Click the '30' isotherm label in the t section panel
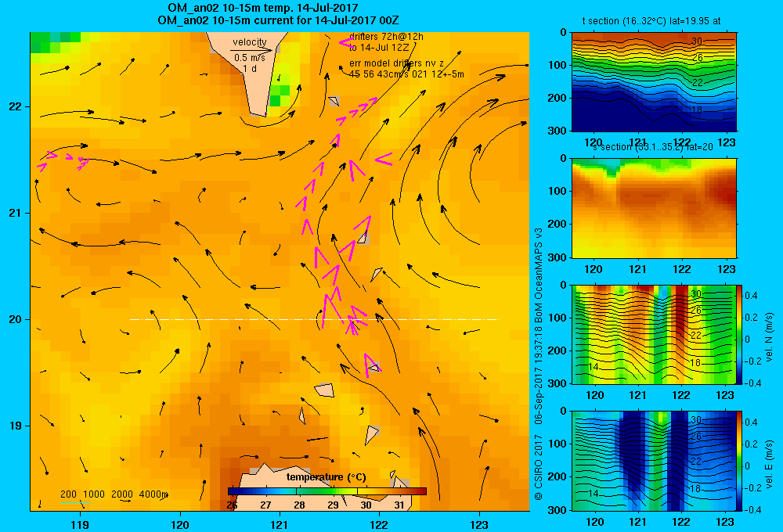Viewport: 783px width, 532px height. pos(697,41)
